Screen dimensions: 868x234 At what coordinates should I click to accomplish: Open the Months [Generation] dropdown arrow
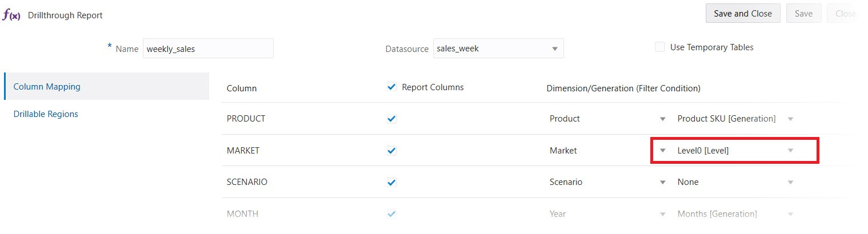(791, 214)
